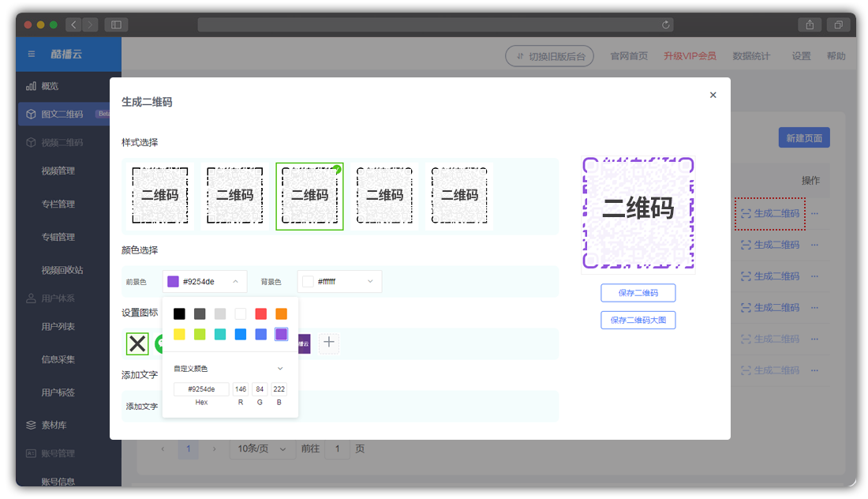Pick the yellow color swatch

click(179, 334)
